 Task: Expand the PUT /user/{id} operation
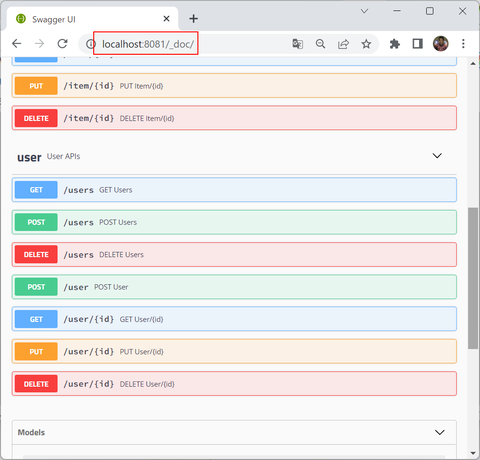[x=234, y=351]
